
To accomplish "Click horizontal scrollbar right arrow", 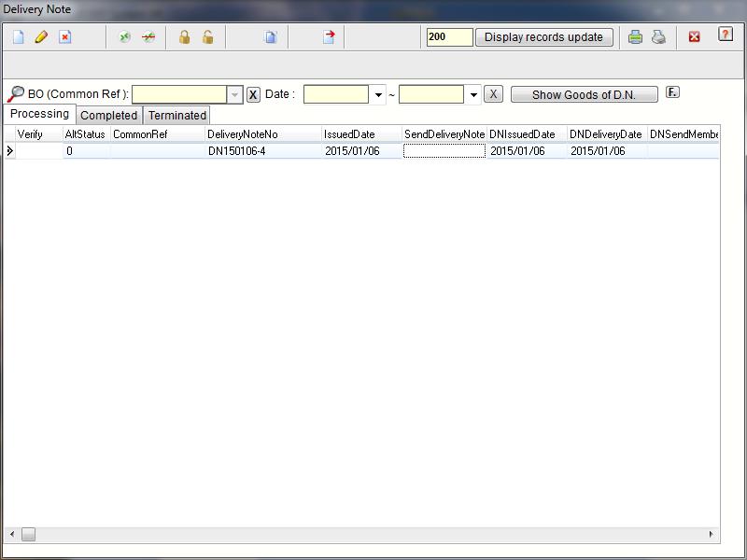I will click(712, 534).
